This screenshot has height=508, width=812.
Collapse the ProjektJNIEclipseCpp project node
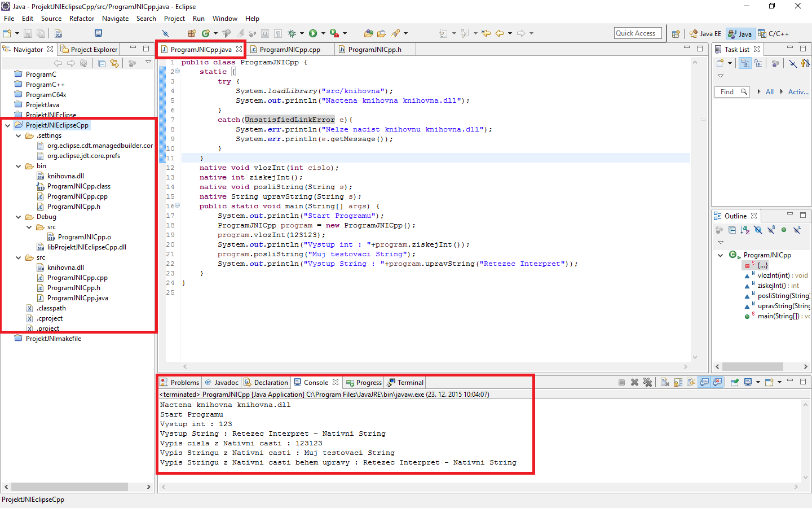point(7,125)
